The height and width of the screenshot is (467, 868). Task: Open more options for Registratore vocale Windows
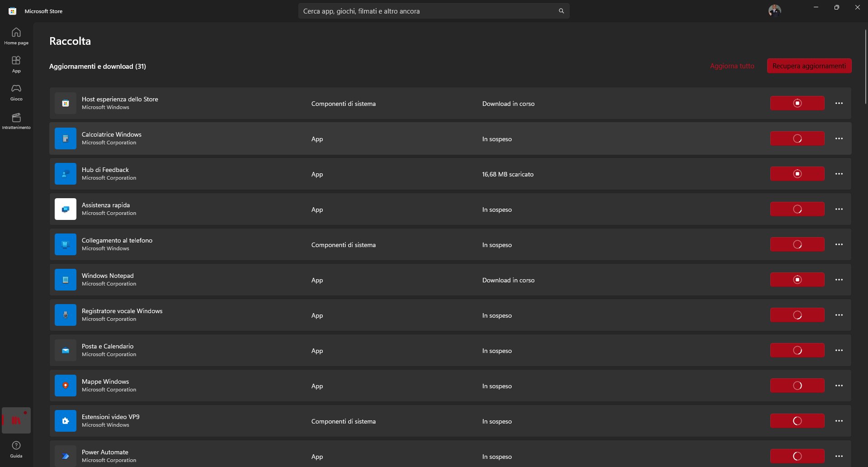click(839, 315)
